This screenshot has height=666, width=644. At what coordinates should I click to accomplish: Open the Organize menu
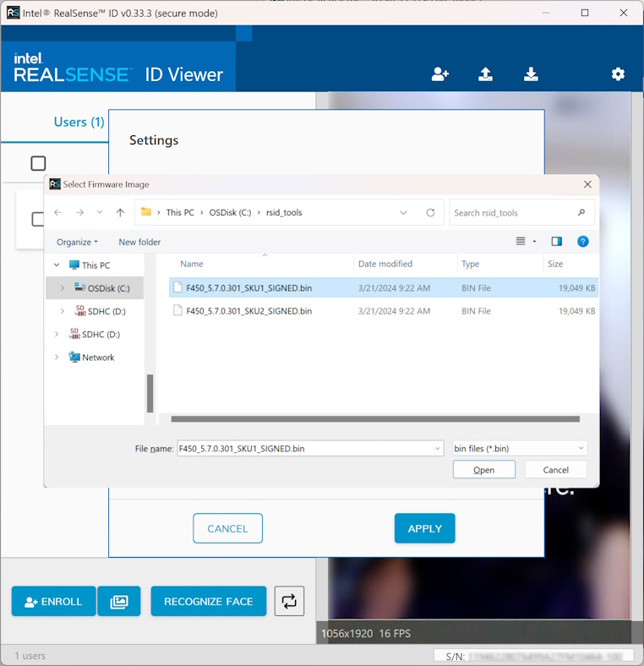point(77,242)
